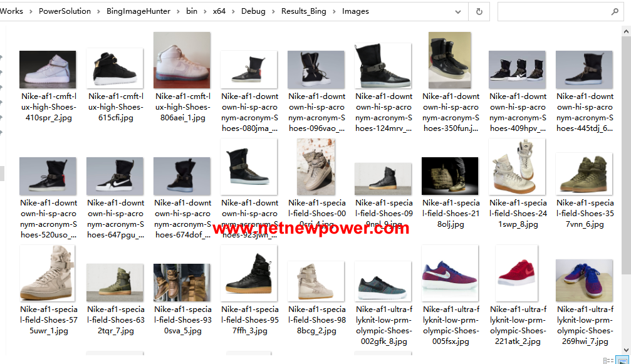Navigate to Debug folder in breadcrumb

(253, 11)
